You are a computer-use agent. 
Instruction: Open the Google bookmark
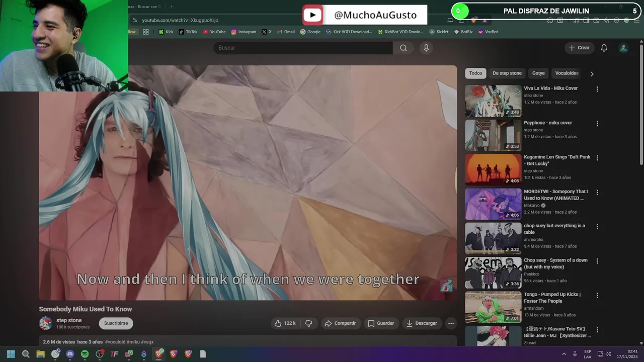click(x=310, y=32)
